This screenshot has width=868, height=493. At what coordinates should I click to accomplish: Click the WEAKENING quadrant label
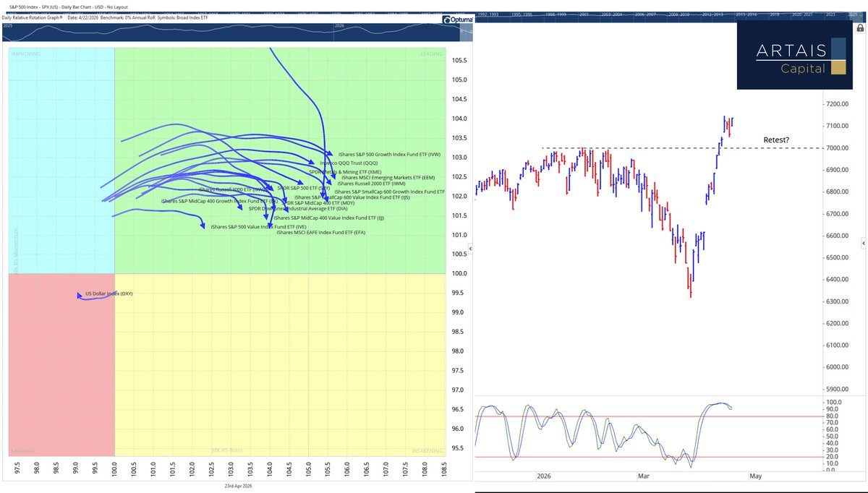[x=427, y=450]
